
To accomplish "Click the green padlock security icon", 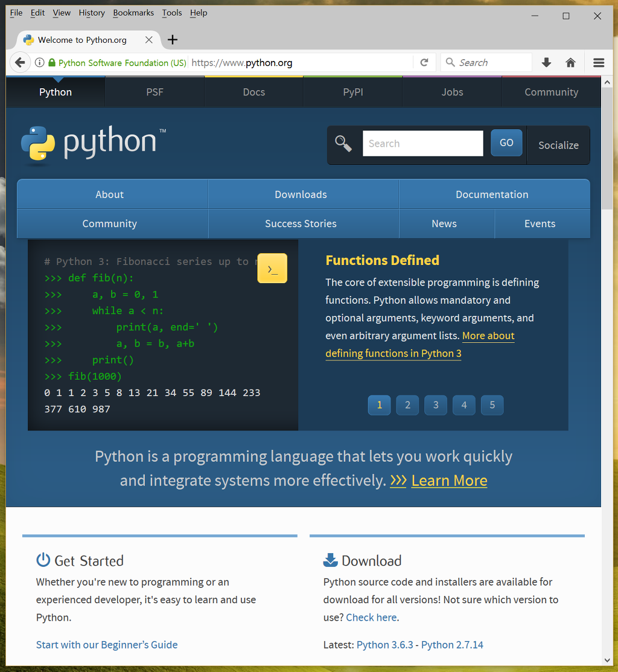I will 52,63.
